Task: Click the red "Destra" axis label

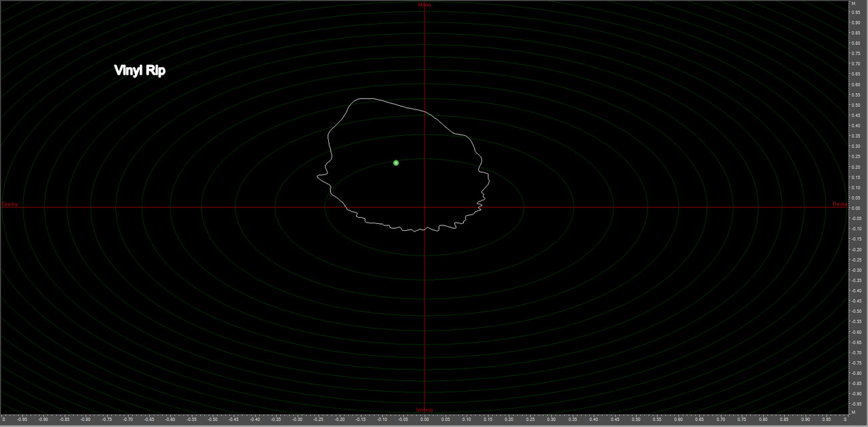Action: [840, 204]
